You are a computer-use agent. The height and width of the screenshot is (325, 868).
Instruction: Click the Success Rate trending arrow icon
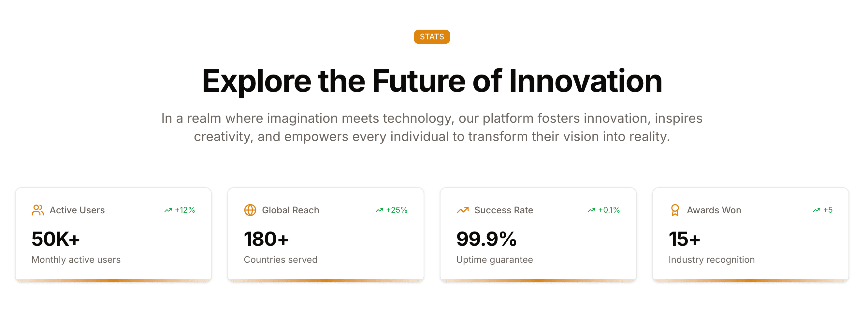[462, 210]
